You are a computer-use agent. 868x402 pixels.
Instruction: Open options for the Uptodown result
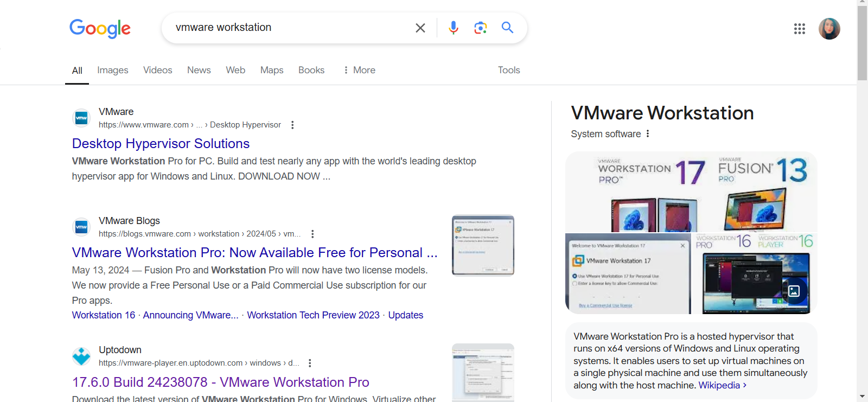click(310, 363)
